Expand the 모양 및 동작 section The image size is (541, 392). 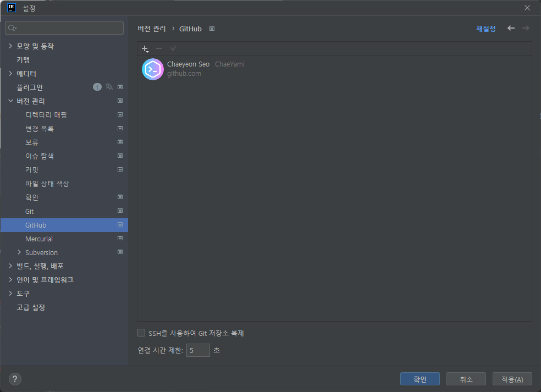click(10, 46)
